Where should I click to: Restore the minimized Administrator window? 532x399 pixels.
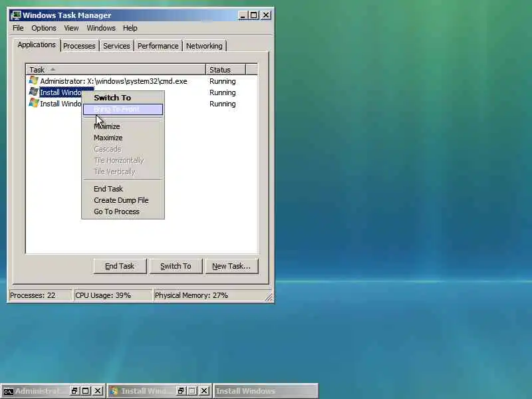click(74, 391)
